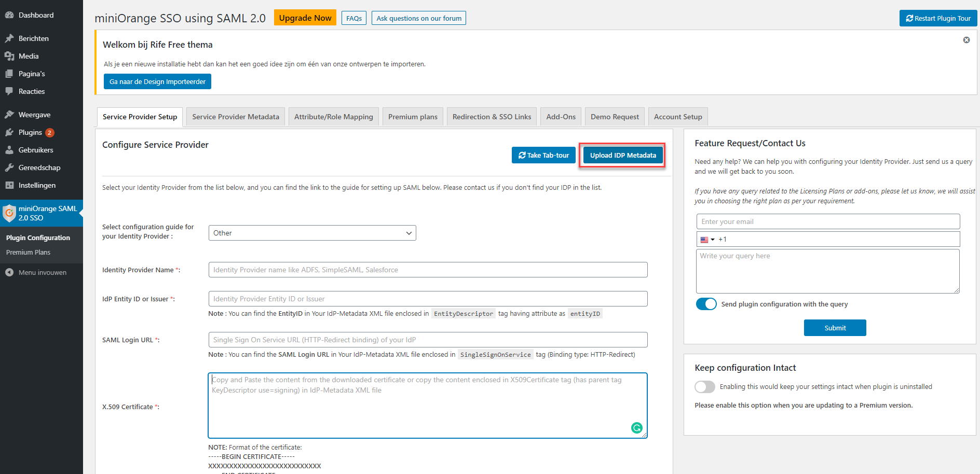Click the Media icon in sidebar
This screenshot has height=474, width=980.
[x=9, y=56]
